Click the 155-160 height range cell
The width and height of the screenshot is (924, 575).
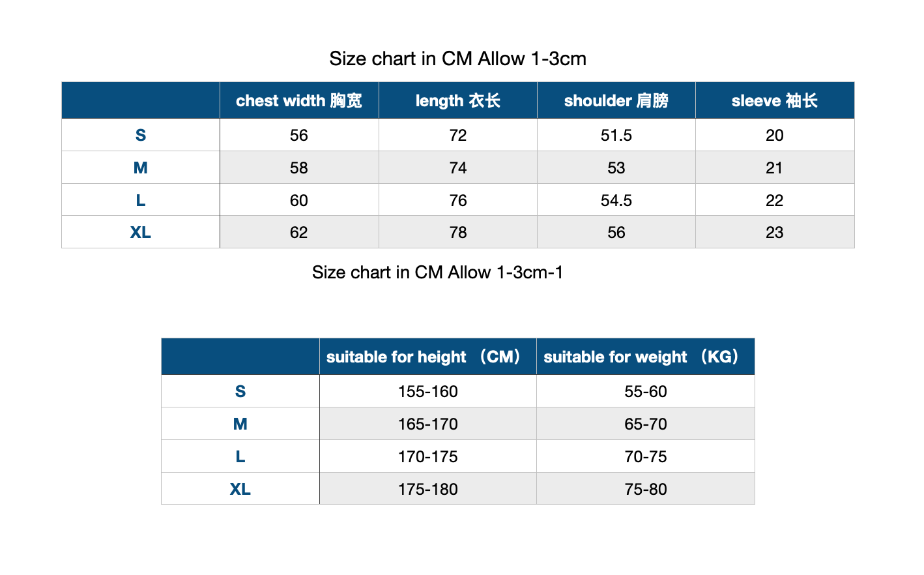click(428, 391)
